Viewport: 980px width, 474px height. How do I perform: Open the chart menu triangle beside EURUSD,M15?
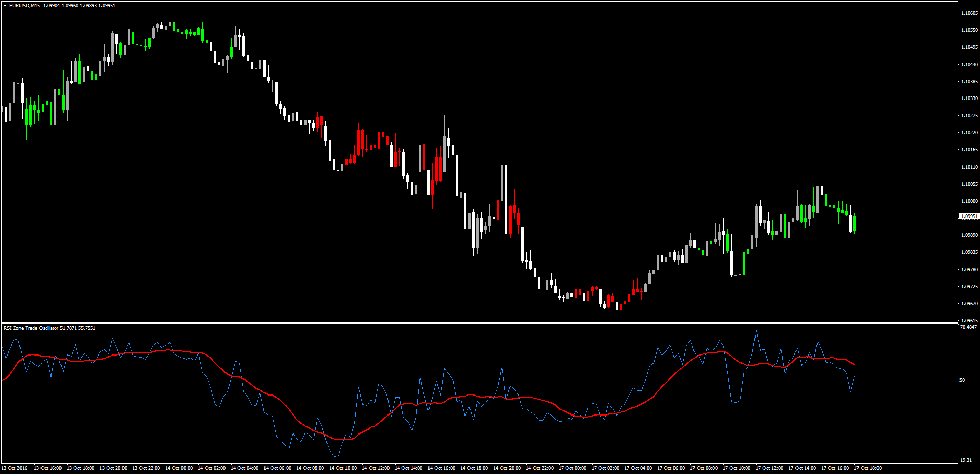coord(5,6)
